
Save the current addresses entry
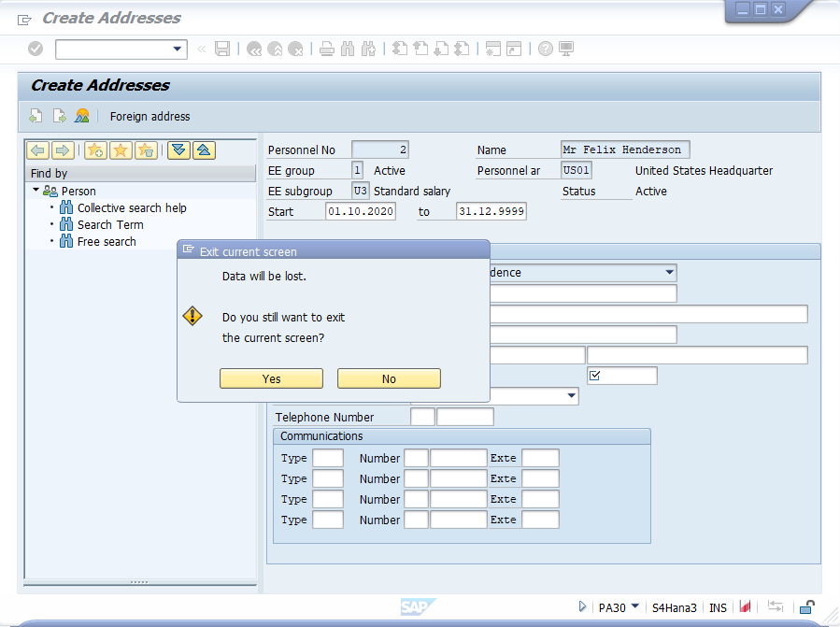[222, 49]
